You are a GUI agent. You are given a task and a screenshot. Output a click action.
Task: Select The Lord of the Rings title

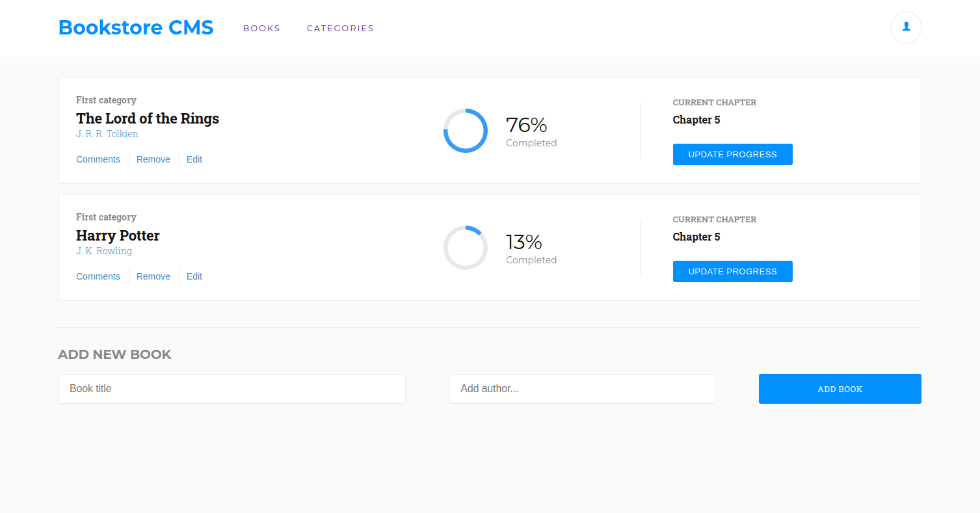point(148,118)
